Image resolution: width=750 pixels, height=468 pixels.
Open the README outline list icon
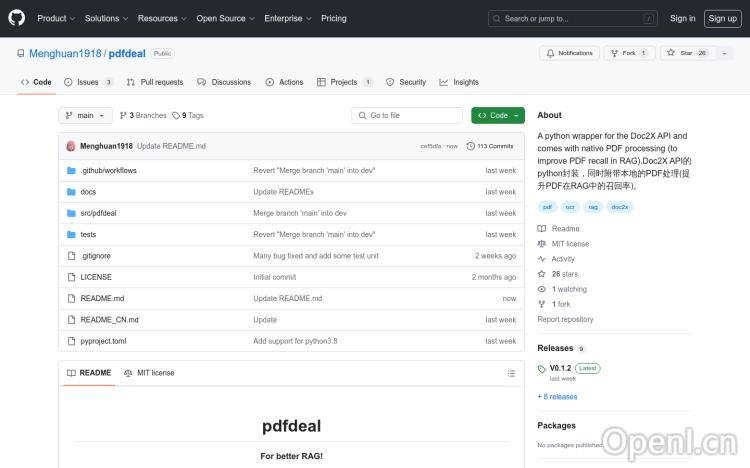[x=511, y=373]
